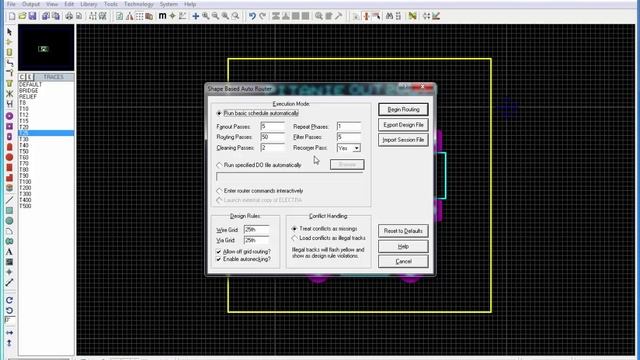Viewport: 640px width, 360px height.
Task: Select the Package mode tool
Action: click(x=9, y=52)
